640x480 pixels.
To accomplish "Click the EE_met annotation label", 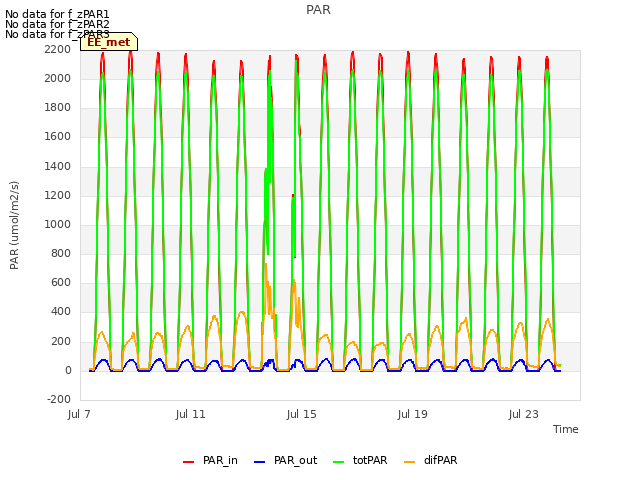I will click(x=109, y=42).
